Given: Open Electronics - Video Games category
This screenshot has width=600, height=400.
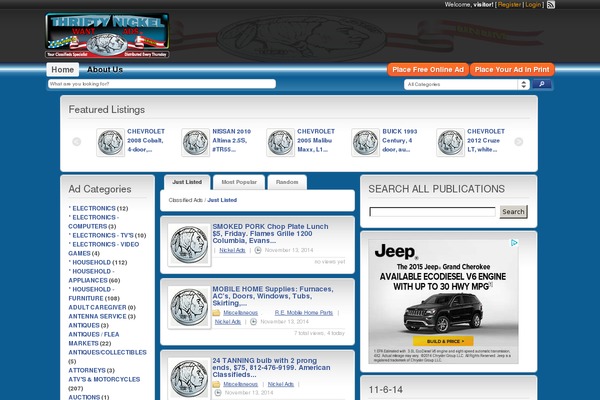Looking at the screenshot, I should pos(104,249).
